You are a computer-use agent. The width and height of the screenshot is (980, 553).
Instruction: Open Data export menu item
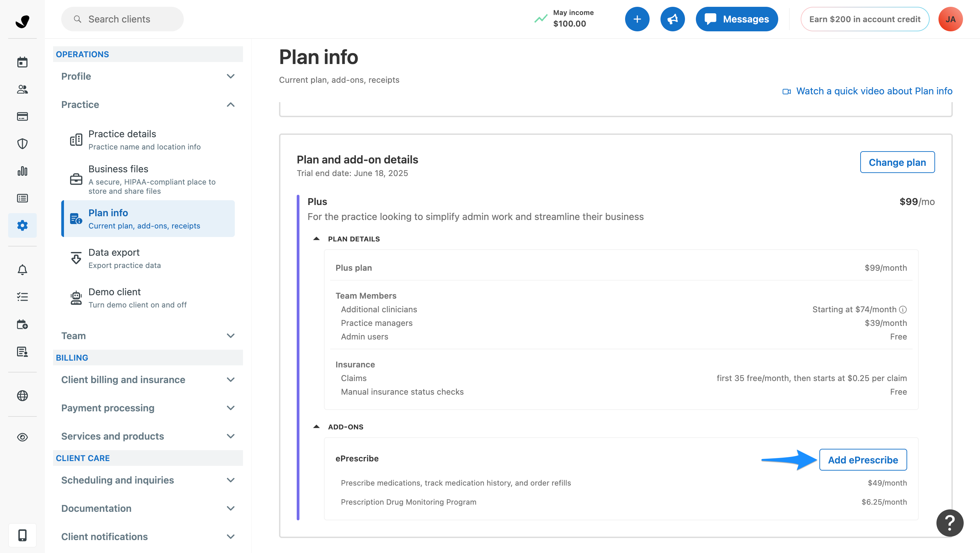tap(148, 258)
